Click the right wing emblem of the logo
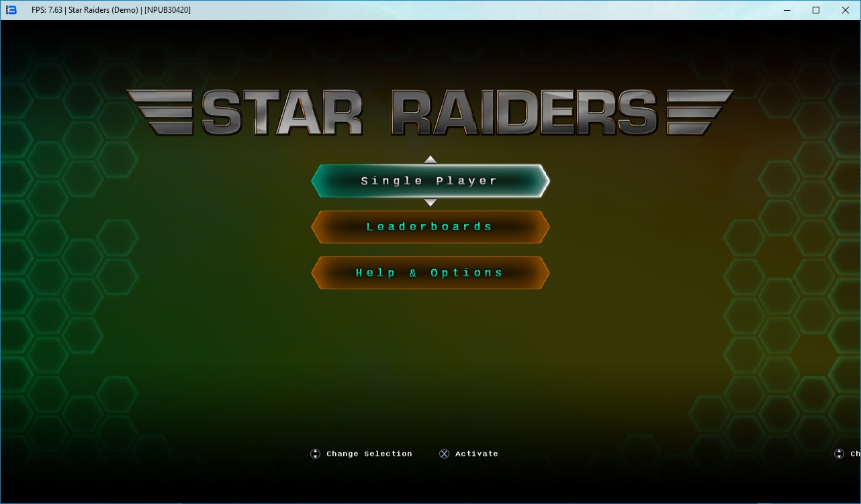 699,112
